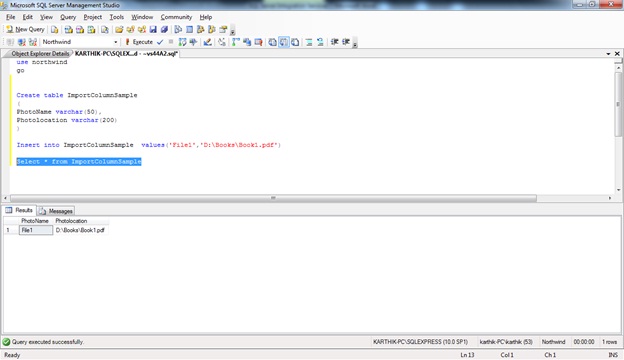The height and width of the screenshot is (360, 624).
Task: Click the New Query button
Action: (x=25, y=29)
